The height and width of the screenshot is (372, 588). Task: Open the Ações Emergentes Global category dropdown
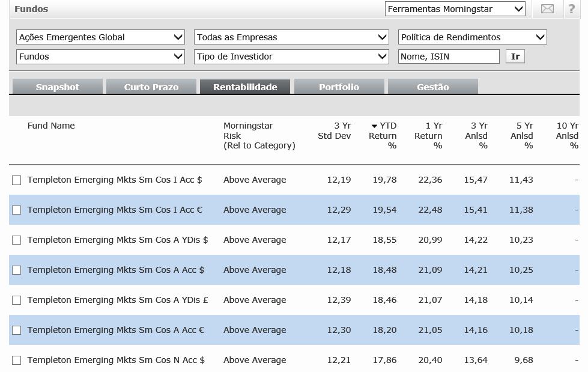pyautogui.click(x=100, y=37)
